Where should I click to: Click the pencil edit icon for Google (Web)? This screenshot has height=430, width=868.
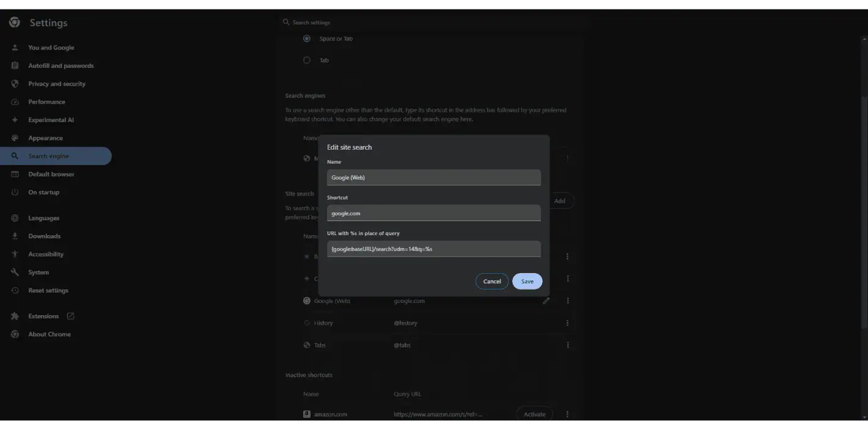(546, 301)
